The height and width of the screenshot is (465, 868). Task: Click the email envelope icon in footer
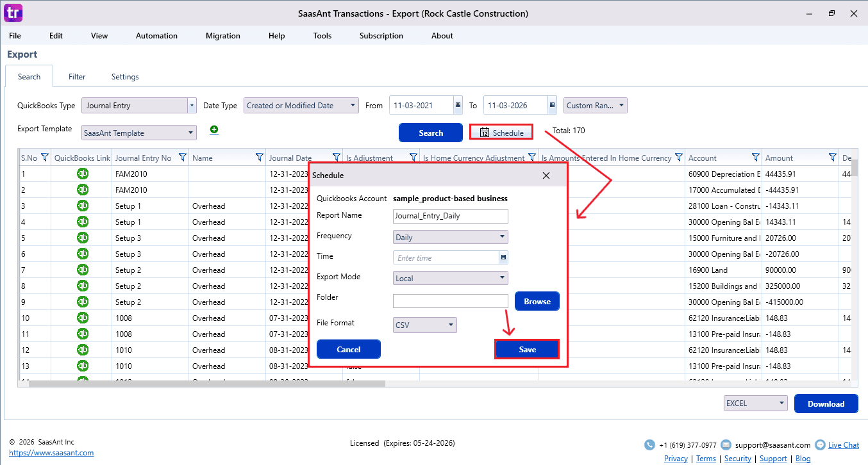726,445
